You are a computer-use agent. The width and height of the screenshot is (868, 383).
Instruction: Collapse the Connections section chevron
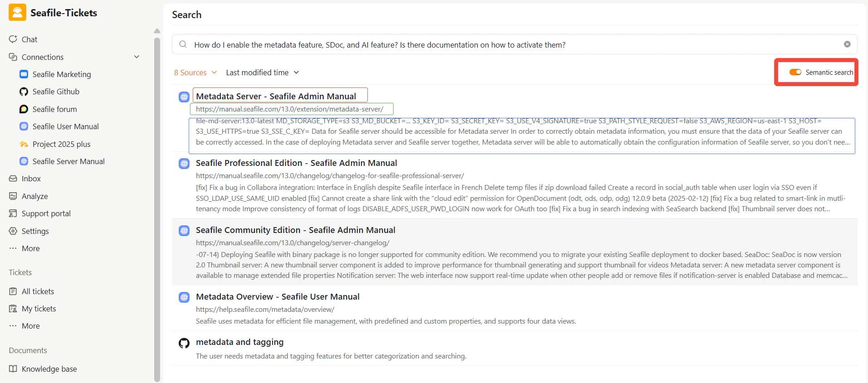tap(137, 57)
